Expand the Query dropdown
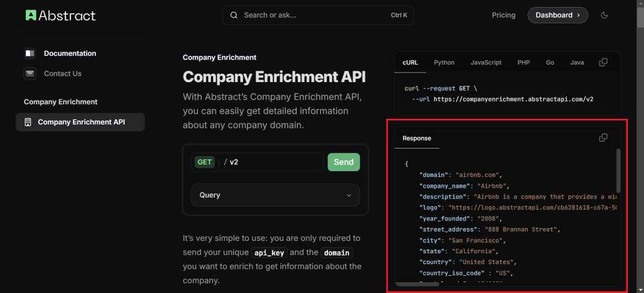The height and width of the screenshot is (293, 644). (x=275, y=195)
